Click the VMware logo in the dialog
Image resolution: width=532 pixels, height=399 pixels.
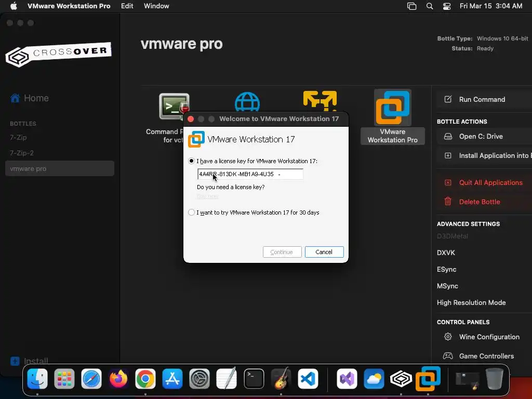pos(196,139)
